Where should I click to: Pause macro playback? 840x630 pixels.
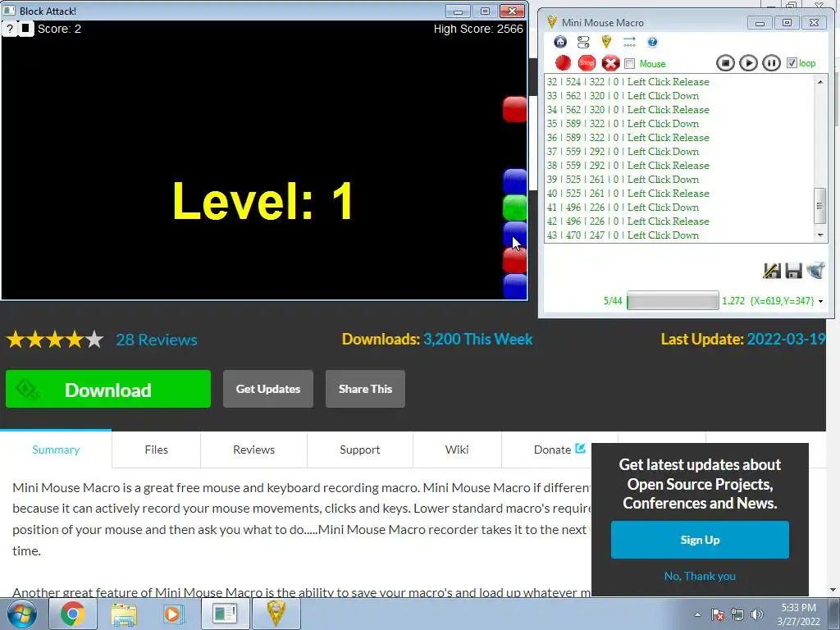[x=771, y=63]
